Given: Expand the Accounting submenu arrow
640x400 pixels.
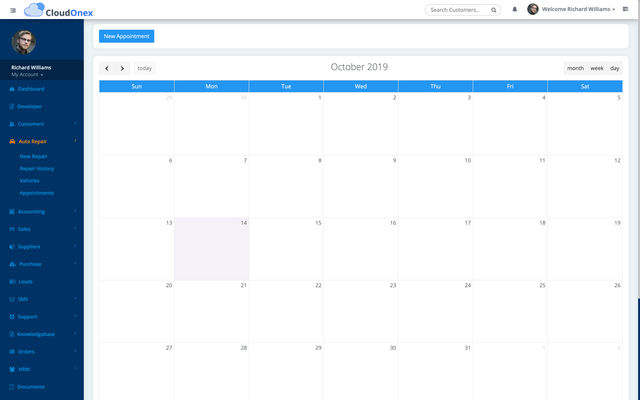Looking at the screenshot, I should point(75,211).
